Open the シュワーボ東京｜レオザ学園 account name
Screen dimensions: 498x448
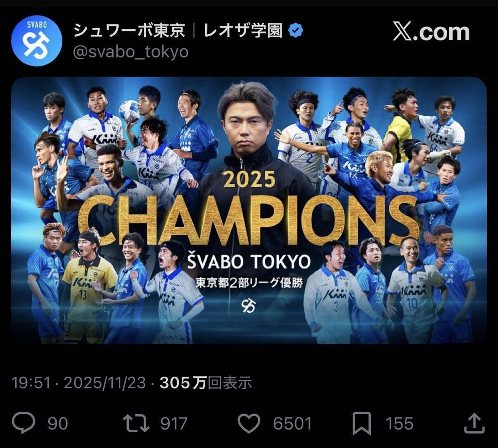click(178, 31)
